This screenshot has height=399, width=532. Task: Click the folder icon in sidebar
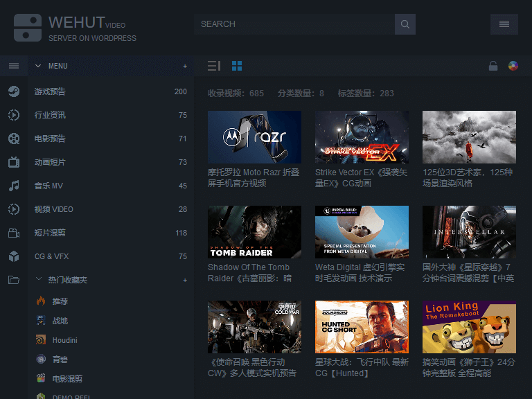click(x=14, y=280)
